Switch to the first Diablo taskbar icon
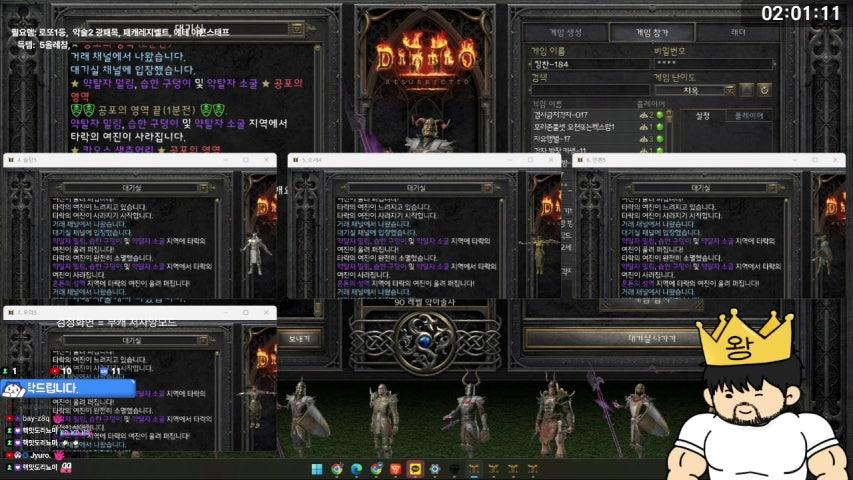This screenshot has width=853, height=480. (474, 469)
